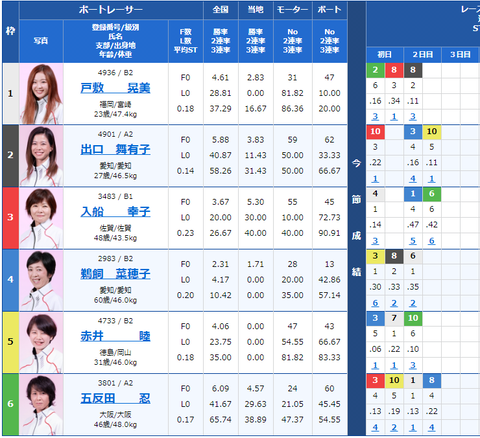
Task: Click photo of racer 赤井 睦
Action: coord(41,342)
